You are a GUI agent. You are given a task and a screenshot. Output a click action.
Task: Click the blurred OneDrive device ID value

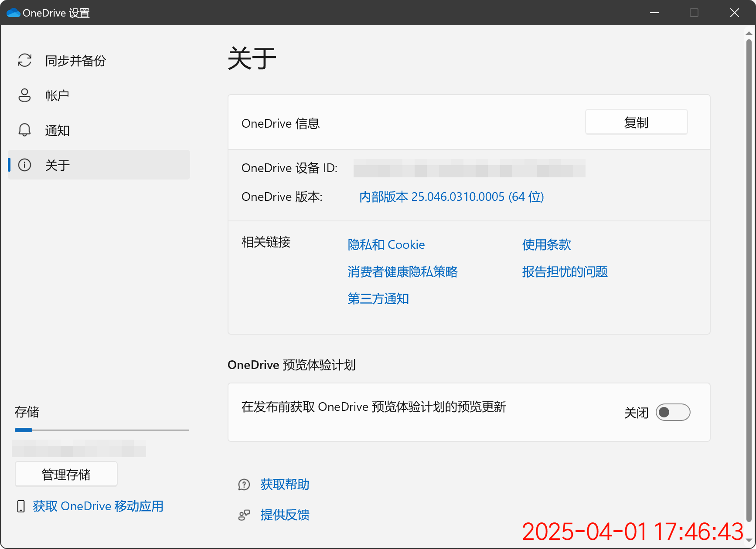coord(469,168)
